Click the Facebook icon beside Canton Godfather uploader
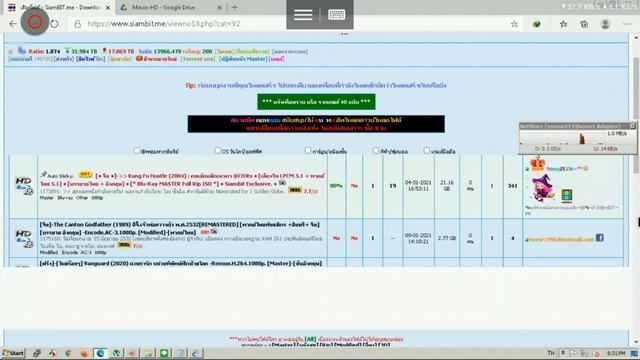Screen dimensions: 640x360 [x=600, y=238]
